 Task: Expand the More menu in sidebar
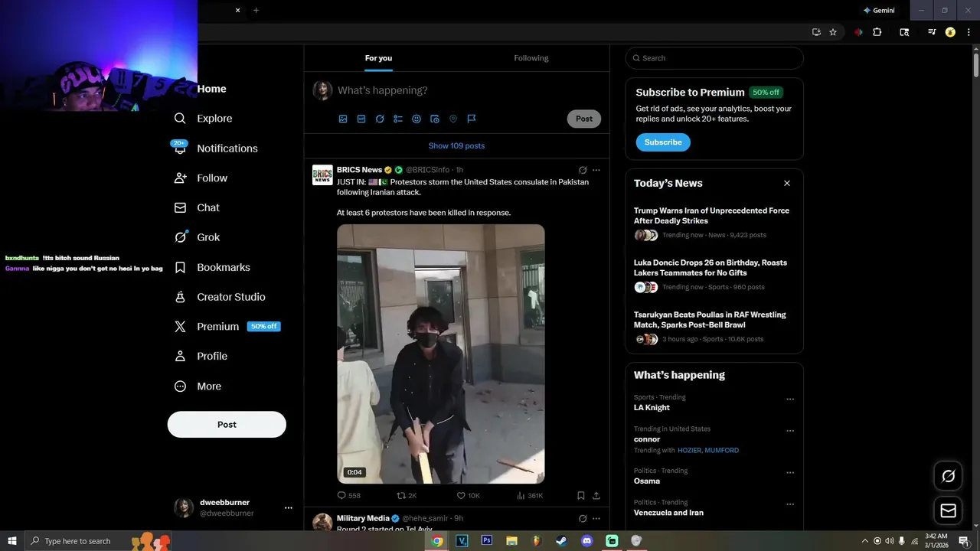198,386
